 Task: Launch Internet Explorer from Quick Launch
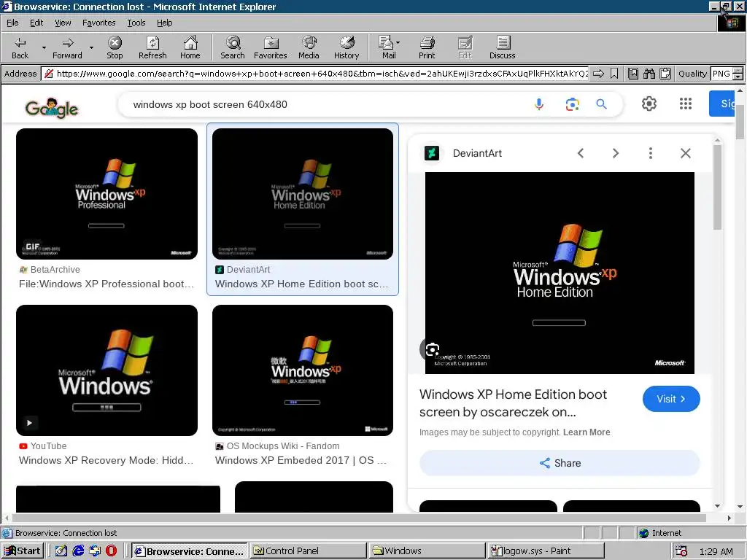point(78,551)
